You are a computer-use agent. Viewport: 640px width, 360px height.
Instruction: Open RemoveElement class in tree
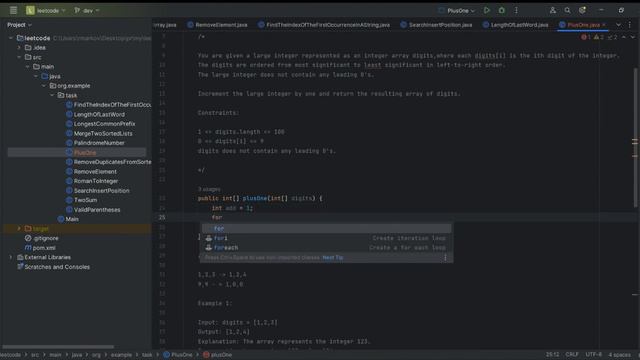pos(91,172)
